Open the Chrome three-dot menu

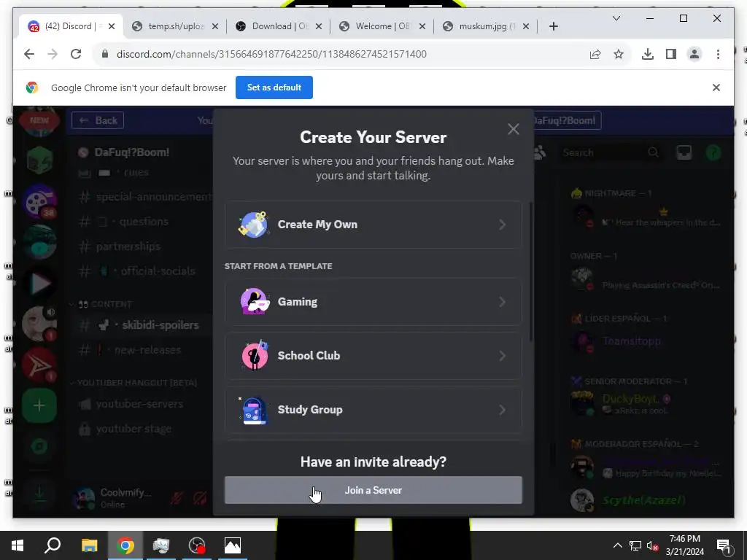click(x=718, y=54)
